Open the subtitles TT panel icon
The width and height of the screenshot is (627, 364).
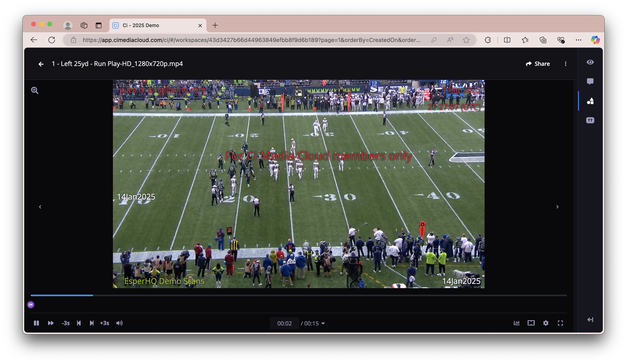[x=590, y=120]
